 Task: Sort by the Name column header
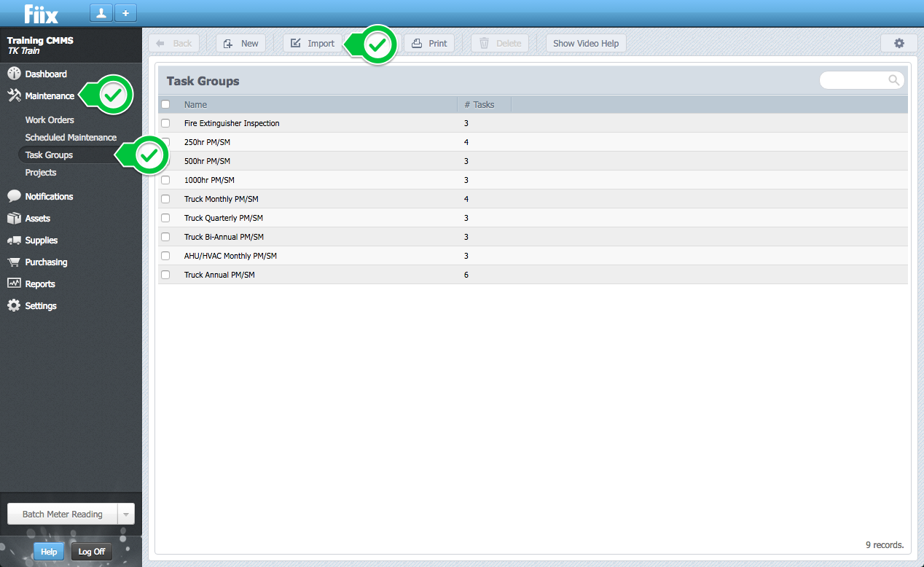(x=195, y=104)
